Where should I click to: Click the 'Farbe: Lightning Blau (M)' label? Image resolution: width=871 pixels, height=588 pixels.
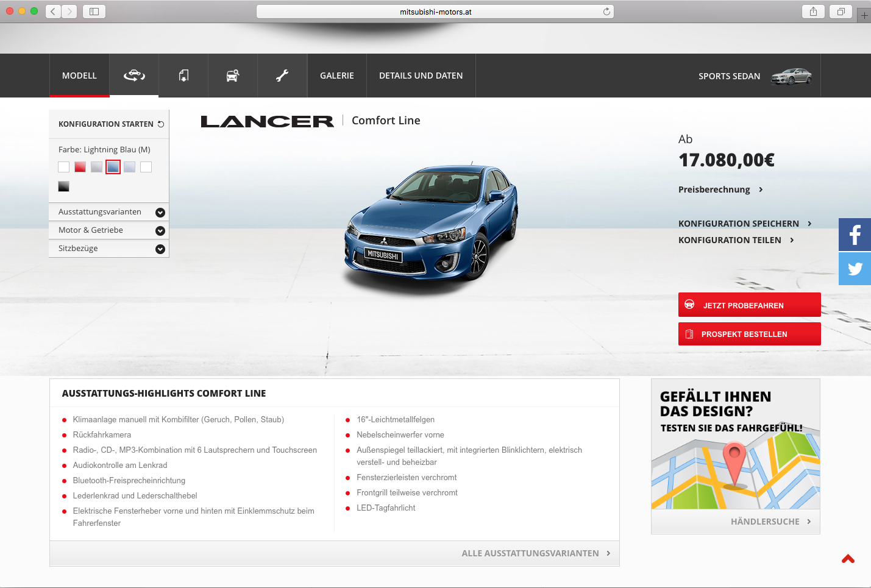104,150
